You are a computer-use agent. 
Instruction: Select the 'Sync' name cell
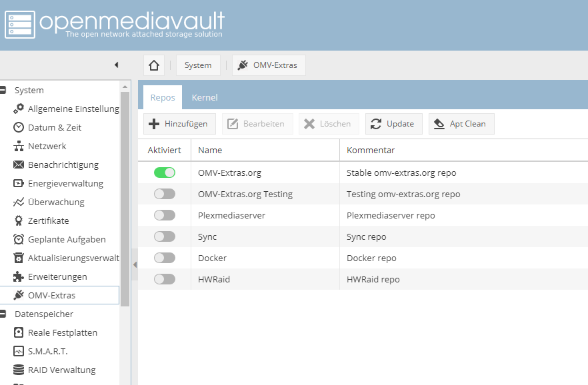coord(265,236)
